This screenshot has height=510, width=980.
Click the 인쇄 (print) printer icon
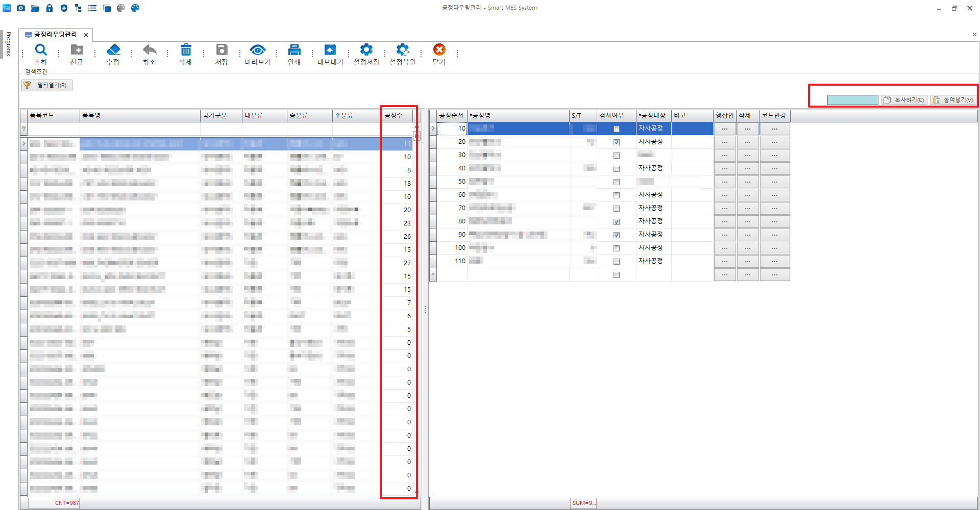pos(294,50)
